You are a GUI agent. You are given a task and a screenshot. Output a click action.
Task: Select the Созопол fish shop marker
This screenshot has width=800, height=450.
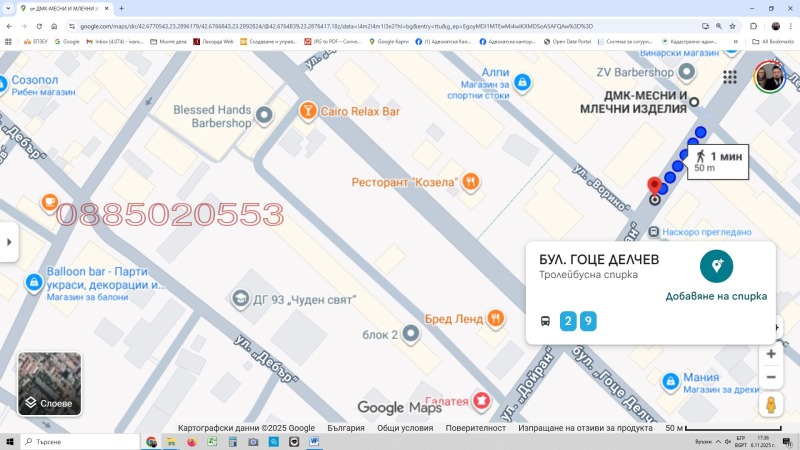pos(3,85)
